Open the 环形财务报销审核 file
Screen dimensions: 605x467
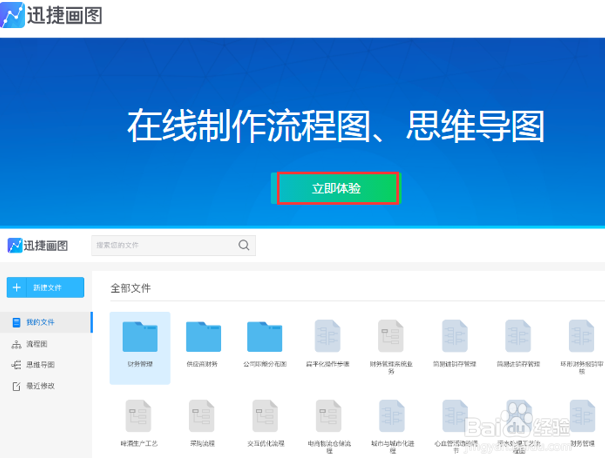click(581, 347)
